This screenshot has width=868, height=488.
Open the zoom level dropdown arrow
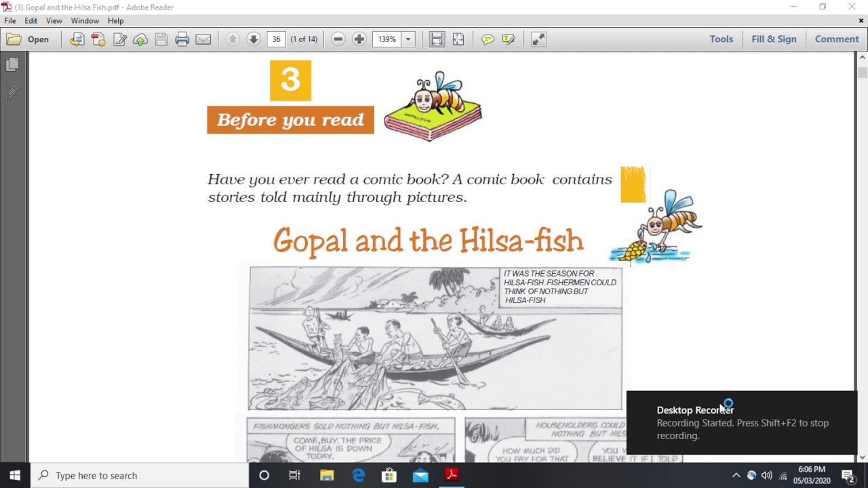(408, 39)
